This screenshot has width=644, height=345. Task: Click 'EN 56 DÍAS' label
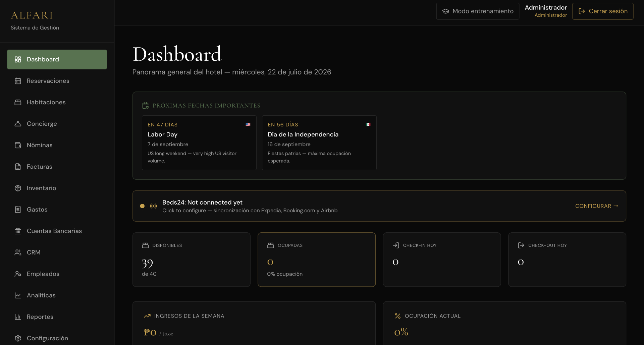[x=283, y=124]
